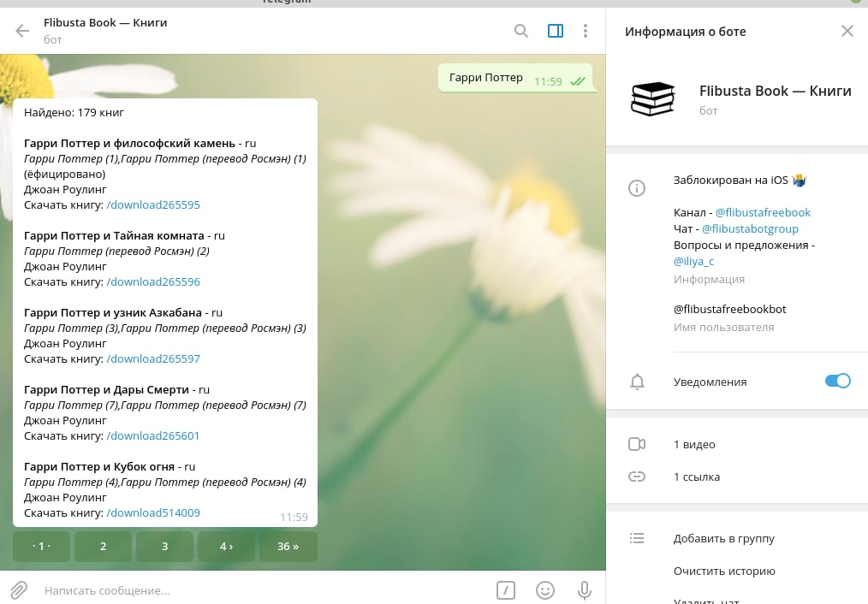
Task: Click the video camera icon beside 1 видео
Action: [637, 444]
